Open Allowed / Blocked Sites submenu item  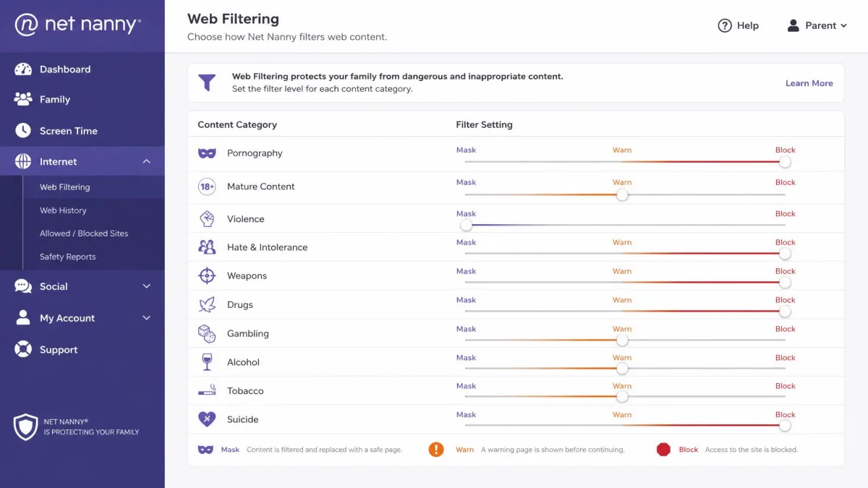(x=82, y=234)
